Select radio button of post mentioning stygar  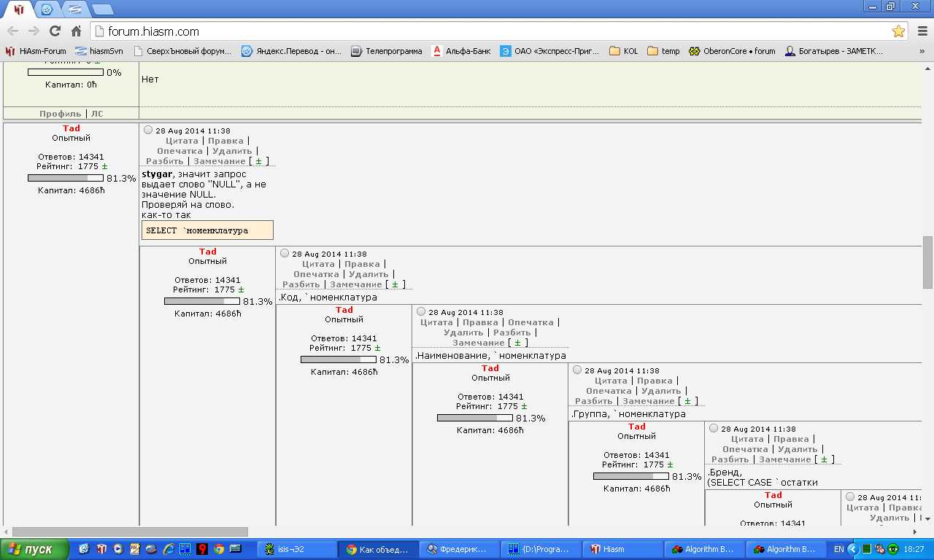coord(148,131)
